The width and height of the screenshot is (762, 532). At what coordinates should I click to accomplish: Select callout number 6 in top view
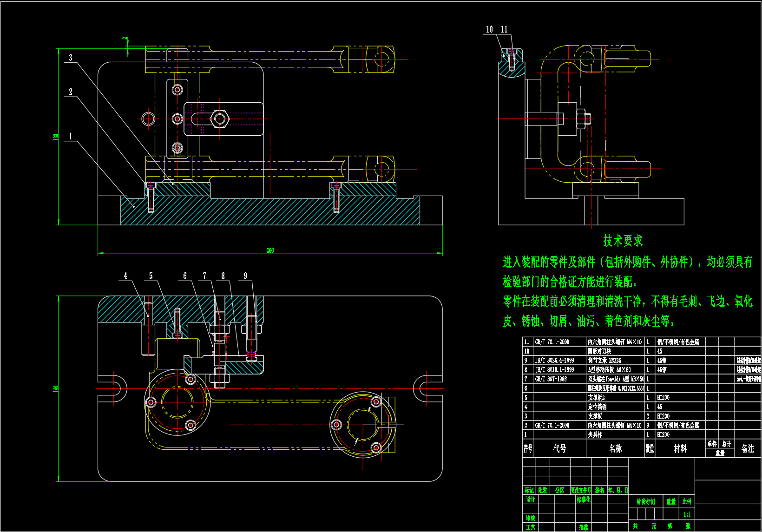[185, 276]
